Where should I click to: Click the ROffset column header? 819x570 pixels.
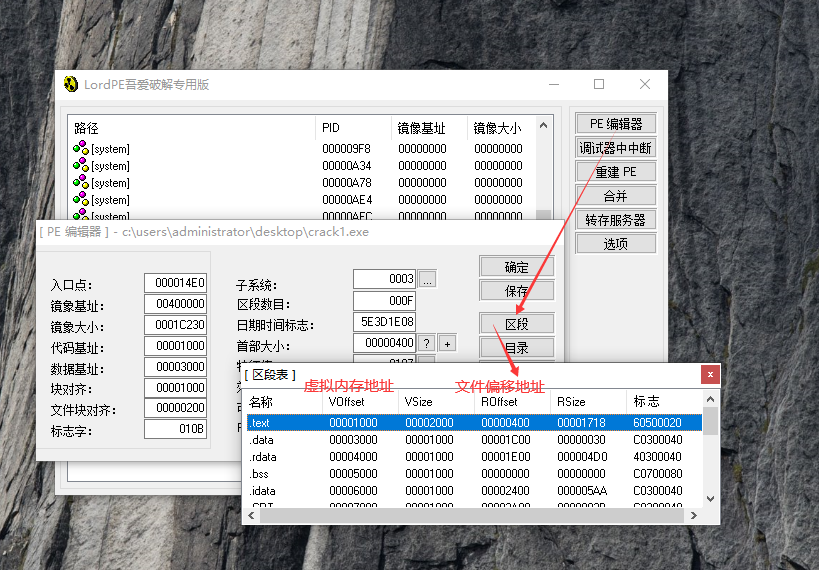[x=512, y=402]
